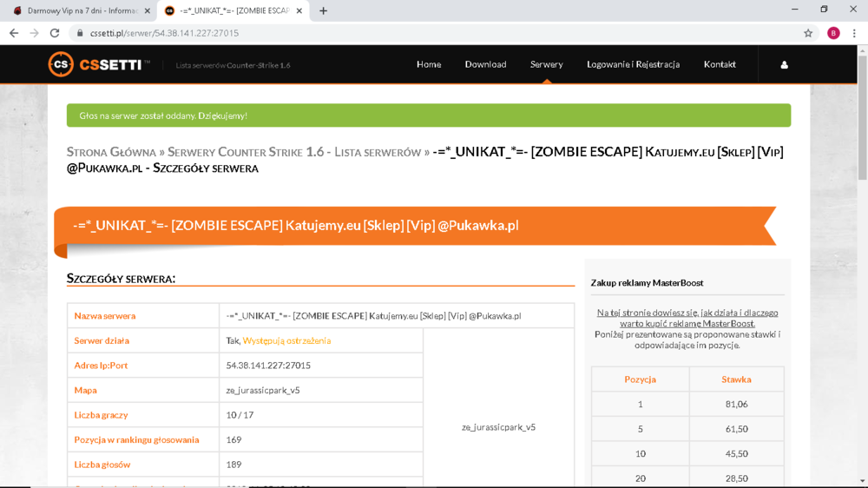Click the Występują ostrzeżenia link
Viewport: 868px width, 488px height.
(x=286, y=340)
